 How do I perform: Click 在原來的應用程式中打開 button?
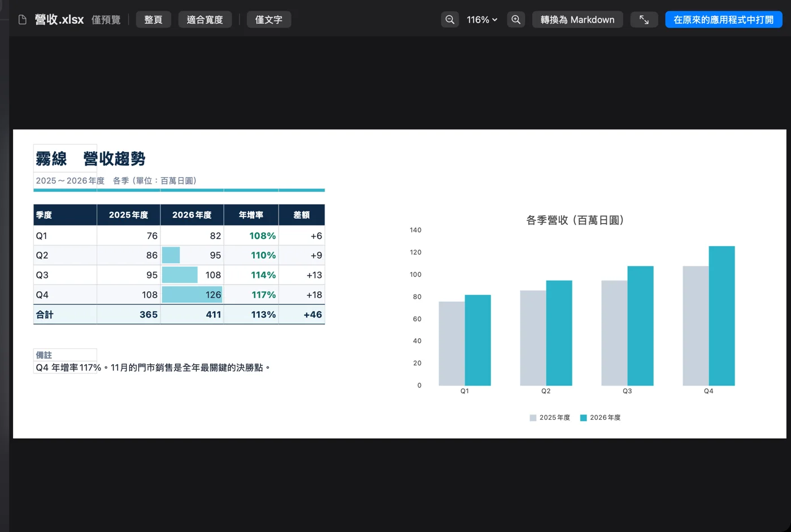point(724,20)
